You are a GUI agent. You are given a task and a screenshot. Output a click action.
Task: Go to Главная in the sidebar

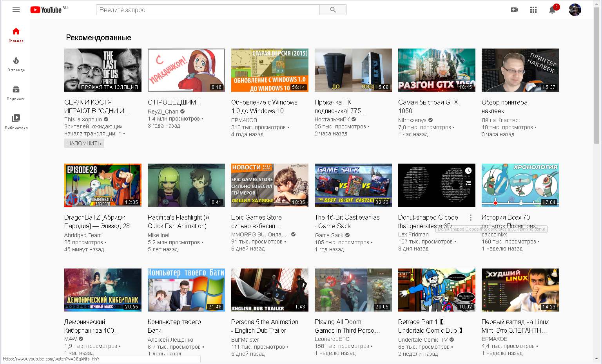pyautogui.click(x=16, y=35)
